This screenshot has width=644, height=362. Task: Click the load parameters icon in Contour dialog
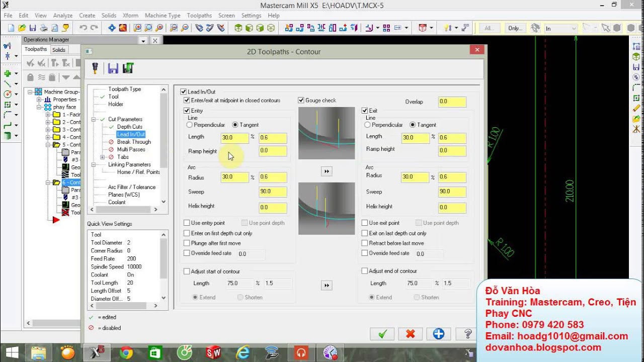point(128,68)
